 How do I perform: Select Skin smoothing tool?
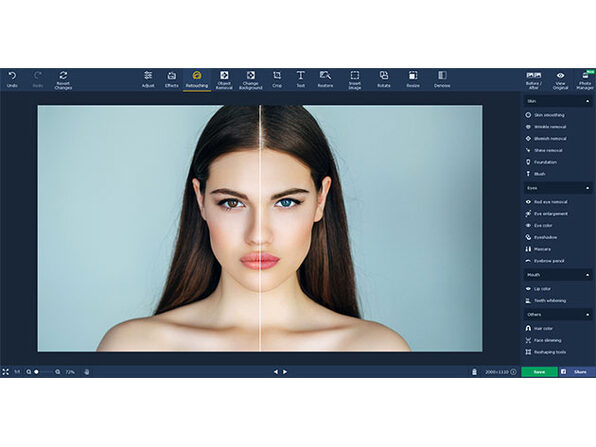point(545,115)
